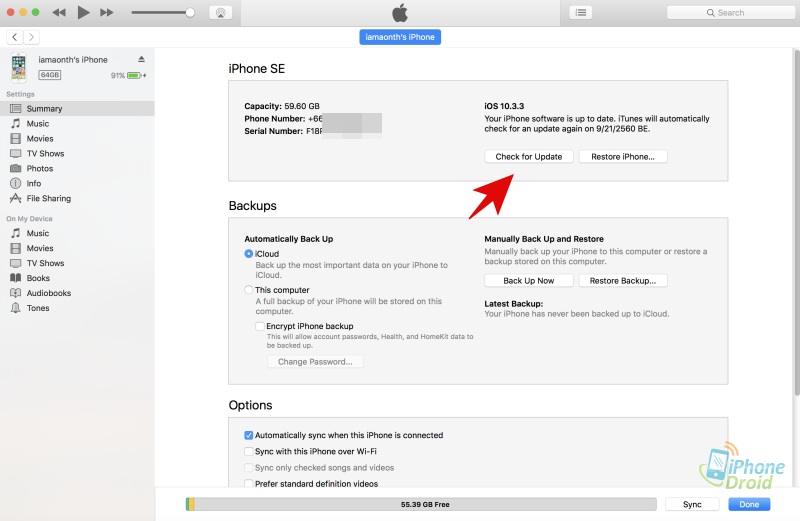Click the iamaonth's iPhone device tab
This screenshot has height=521, width=800.
tap(400, 37)
